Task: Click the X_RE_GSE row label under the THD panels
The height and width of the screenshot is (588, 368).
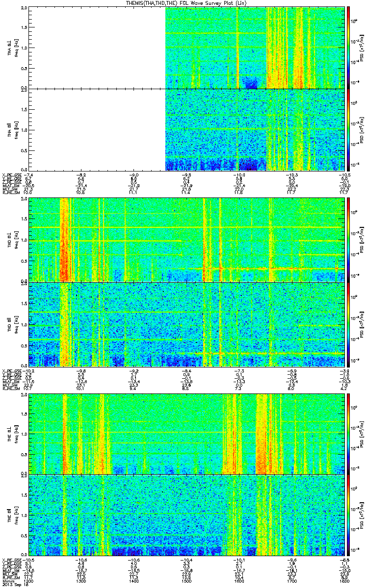Action: pos(11,370)
